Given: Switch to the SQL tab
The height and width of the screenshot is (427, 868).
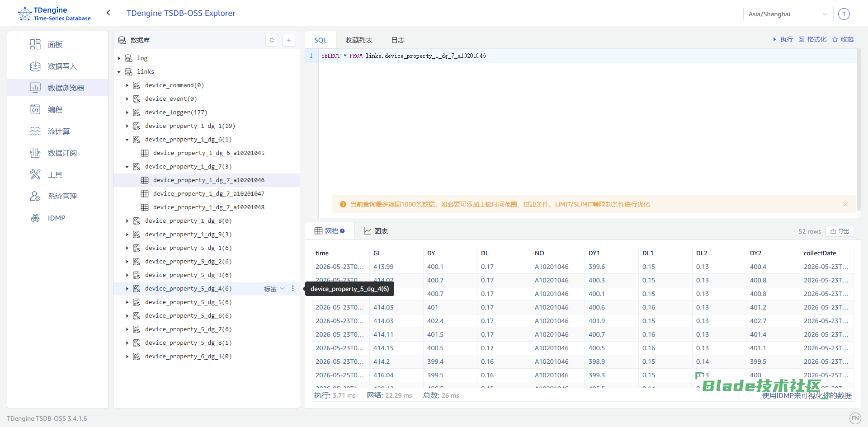Looking at the screenshot, I should [x=321, y=40].
